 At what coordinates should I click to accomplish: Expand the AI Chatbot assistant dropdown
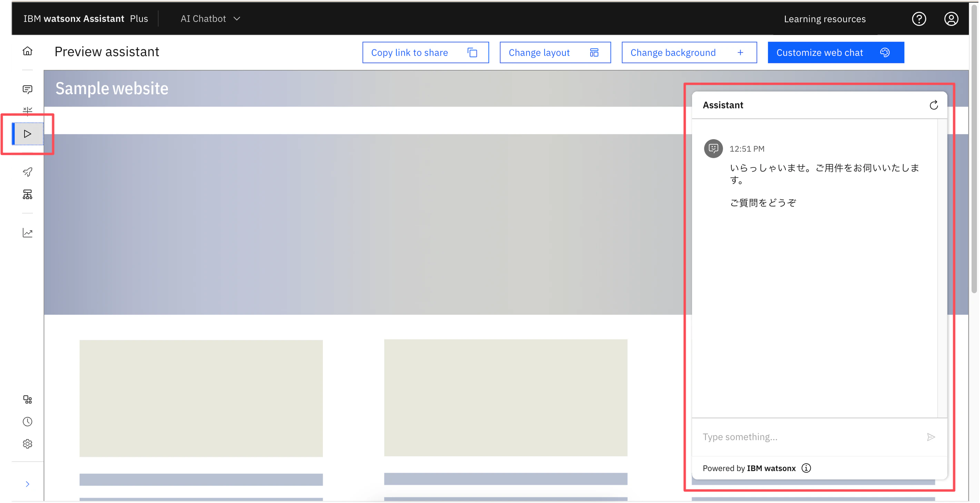210,19
